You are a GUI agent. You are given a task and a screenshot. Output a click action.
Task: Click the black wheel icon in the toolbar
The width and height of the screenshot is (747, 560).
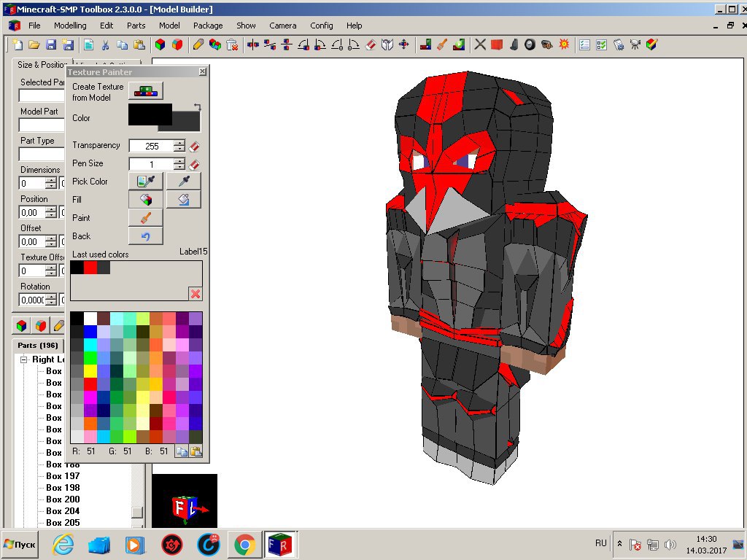(530, 44)
